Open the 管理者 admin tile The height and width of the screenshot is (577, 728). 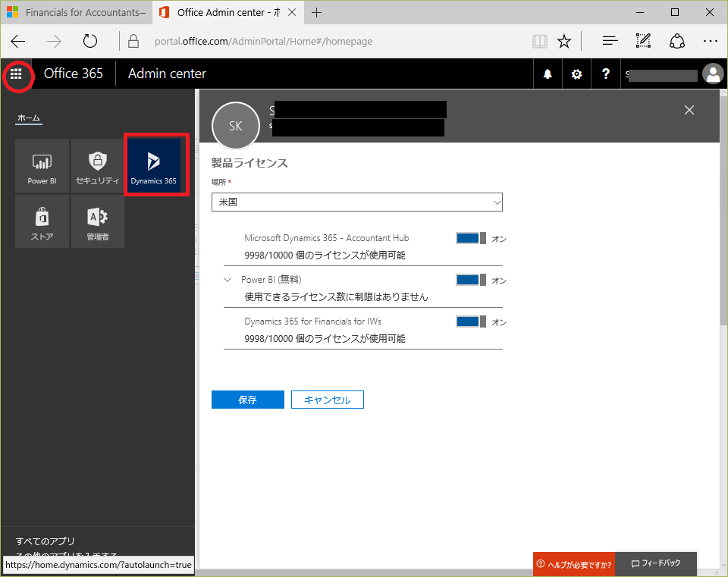[x=97, y=221]
